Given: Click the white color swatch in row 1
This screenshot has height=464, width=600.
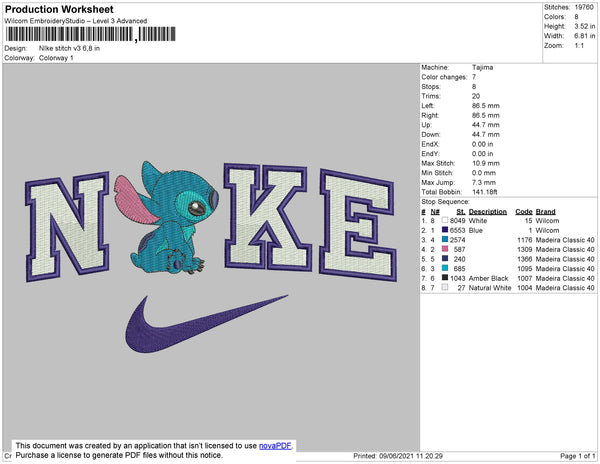Looking at the screenshot, I should 445,220.
